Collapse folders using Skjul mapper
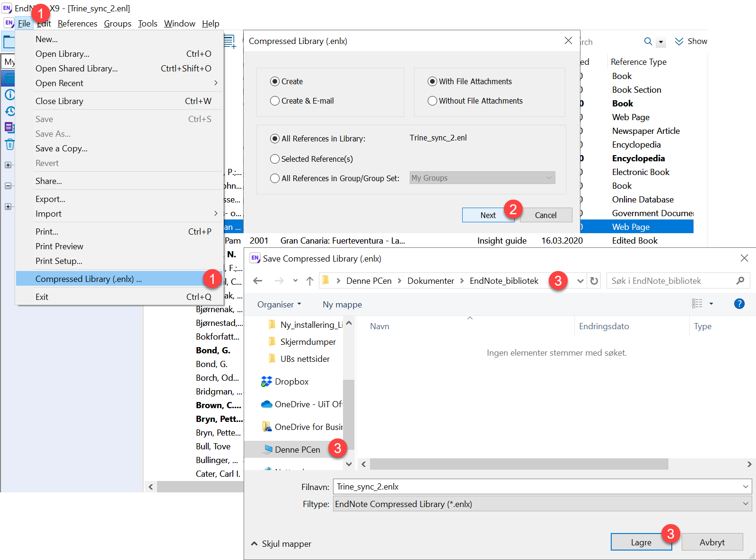This screenshot has height=560, width=756. pyautogui.click(x=281, y=544)
